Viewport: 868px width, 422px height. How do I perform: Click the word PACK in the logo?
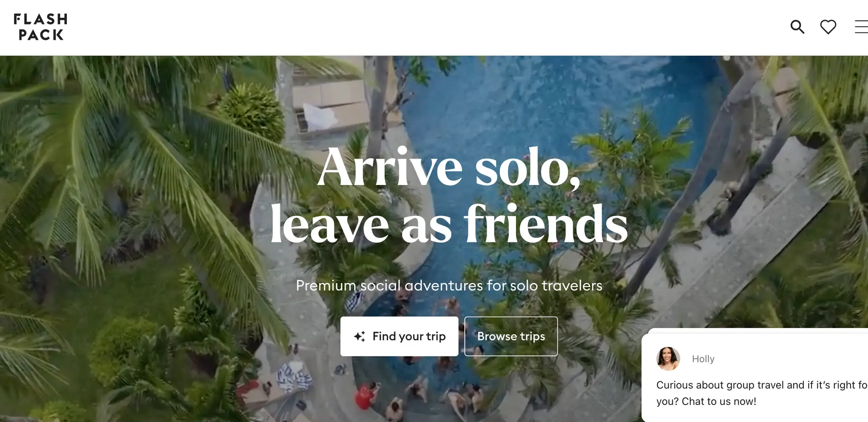[x=41, y=35]
